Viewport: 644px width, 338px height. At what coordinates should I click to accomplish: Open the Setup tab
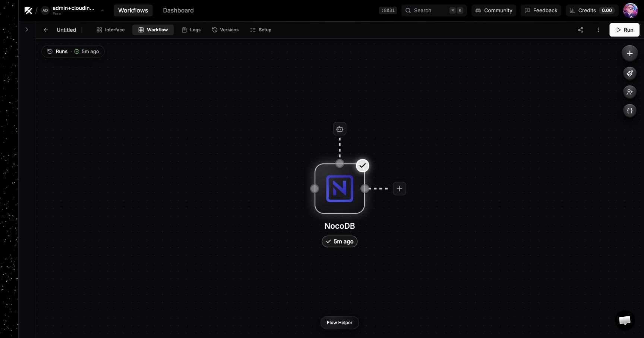point(261,30)
